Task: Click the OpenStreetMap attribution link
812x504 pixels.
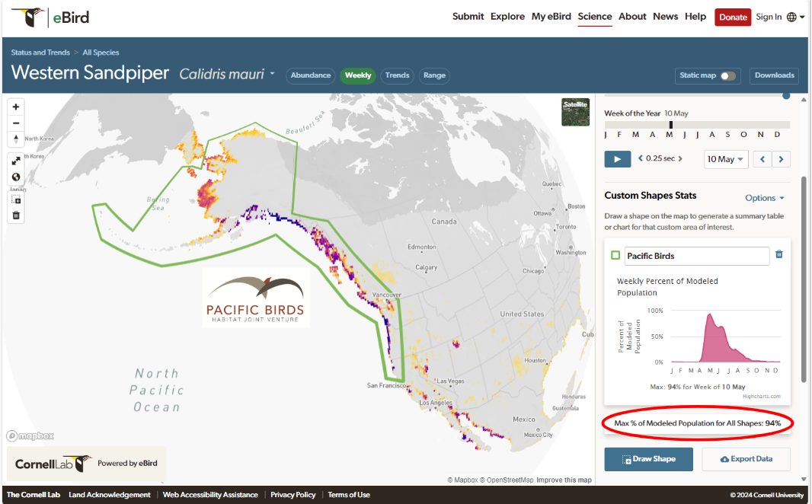Action: [x=506, y=480]
